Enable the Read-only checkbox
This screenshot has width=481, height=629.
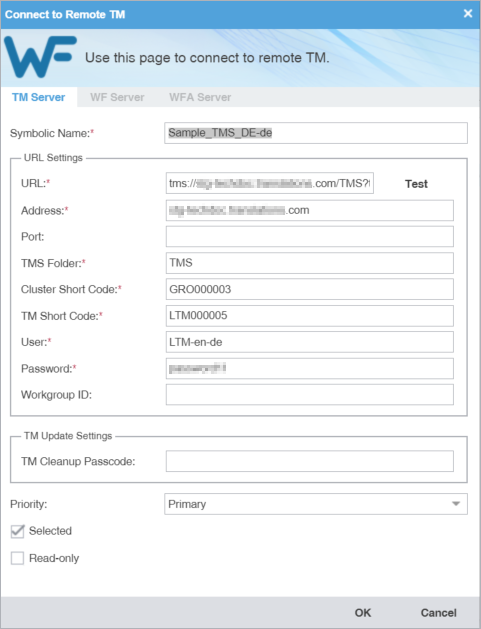[17, 558]
